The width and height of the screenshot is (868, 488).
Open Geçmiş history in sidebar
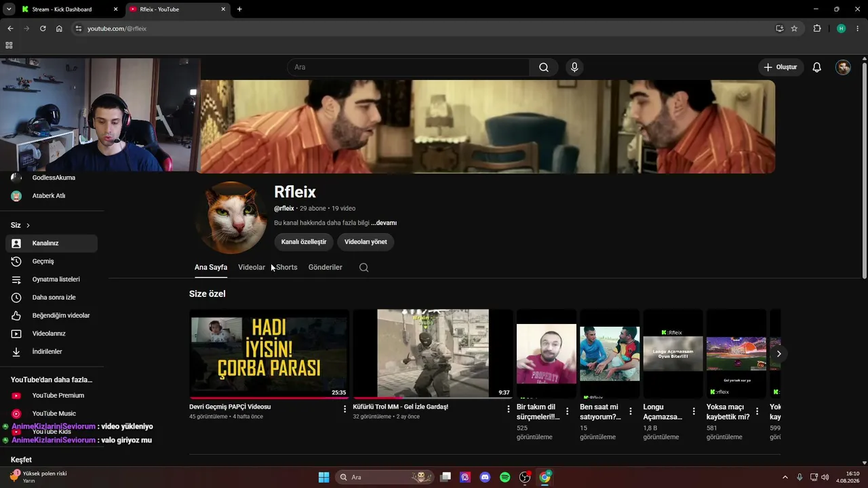pos(52,262)
